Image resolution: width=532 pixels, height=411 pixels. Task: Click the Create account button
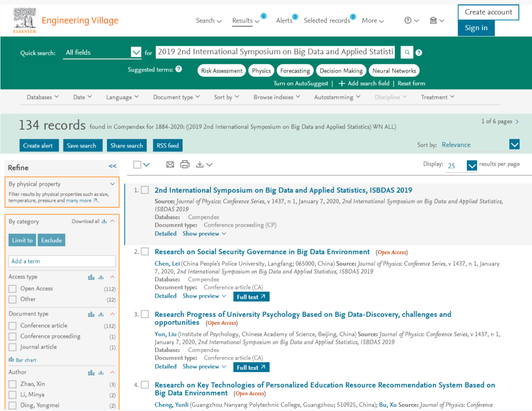[488, 12]
